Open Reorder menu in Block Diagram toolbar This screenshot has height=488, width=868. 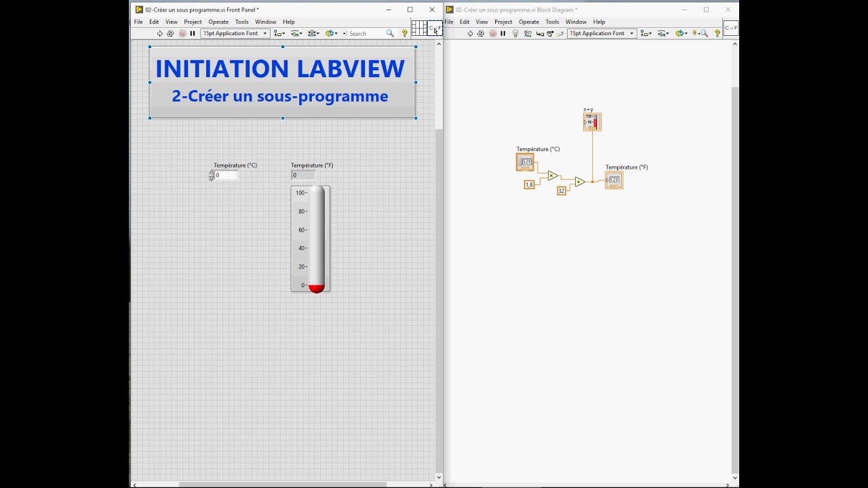coord(682,33)
